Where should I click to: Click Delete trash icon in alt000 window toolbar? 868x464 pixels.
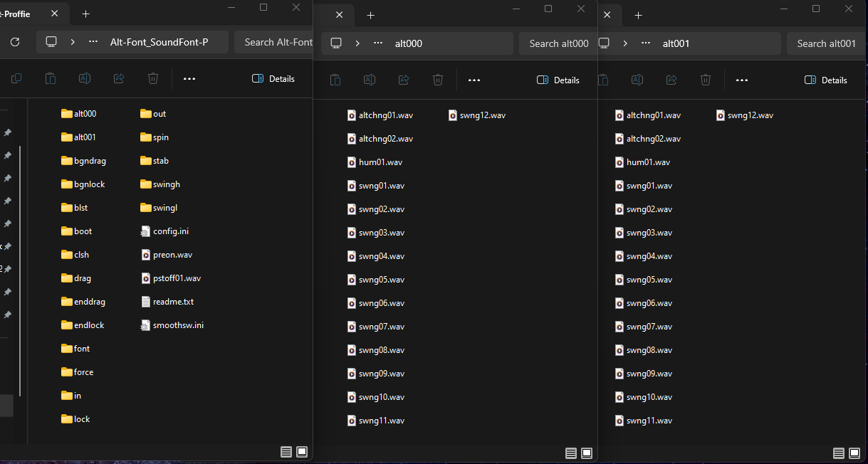pos(438,80)
